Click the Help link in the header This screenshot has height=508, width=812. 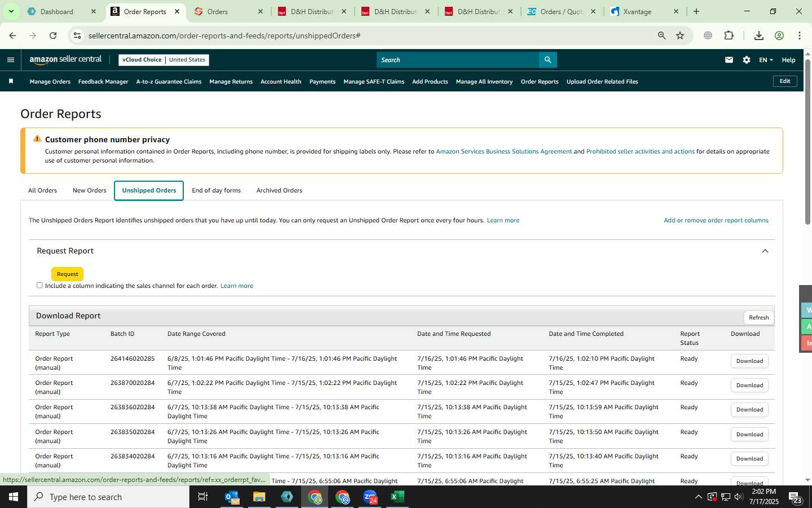click(x=788, y=60)
